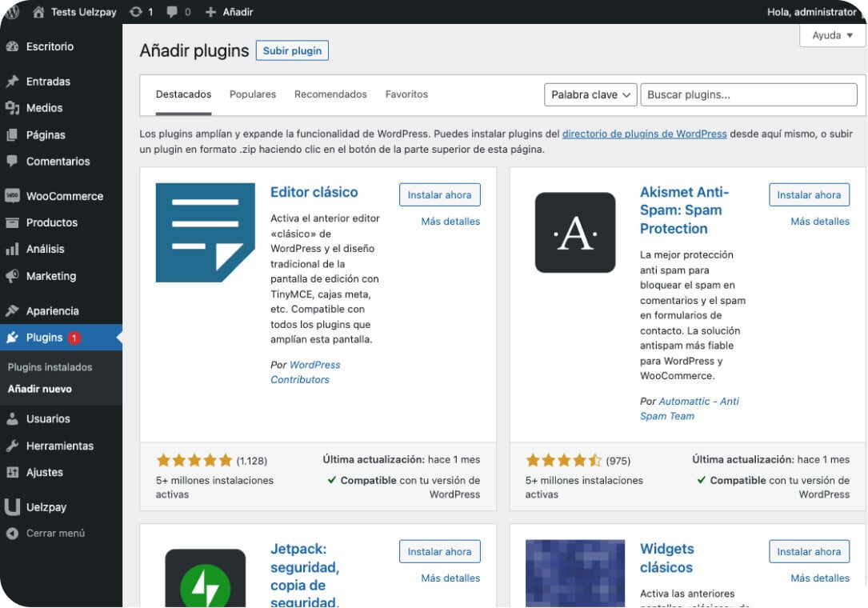
Task: Switch to the Populares tab
Action: click(x=253, y=94)
